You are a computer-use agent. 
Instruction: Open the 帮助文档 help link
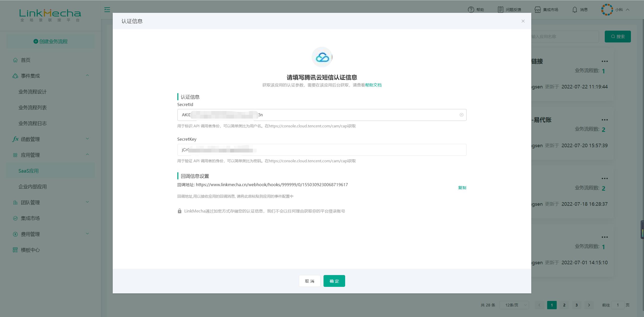point(373,85)
